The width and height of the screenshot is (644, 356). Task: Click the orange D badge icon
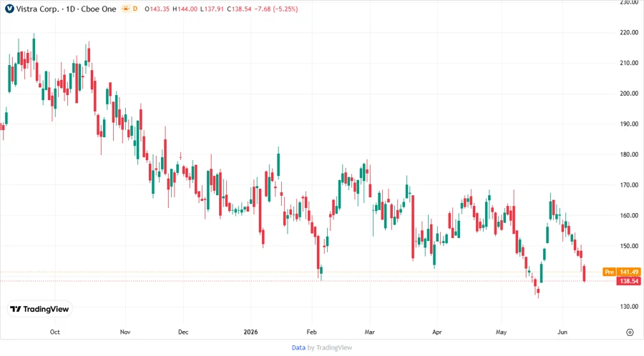pos(135,9)
